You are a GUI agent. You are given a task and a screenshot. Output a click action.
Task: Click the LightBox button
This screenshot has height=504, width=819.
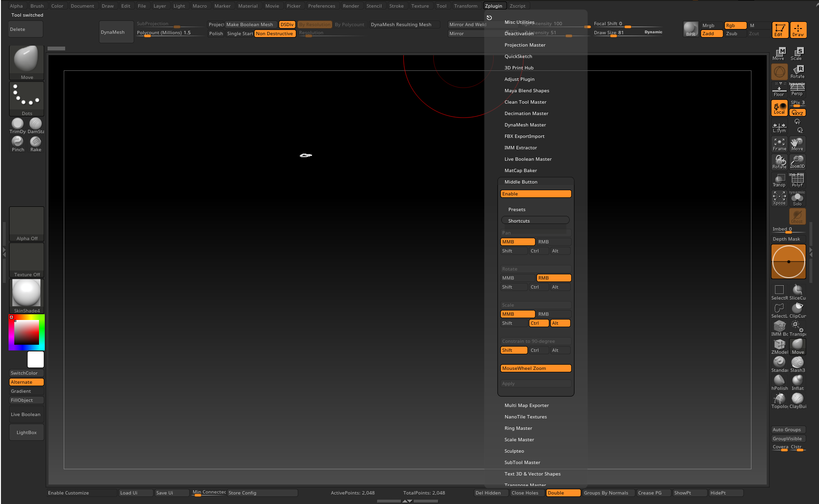tap(27, 433)
